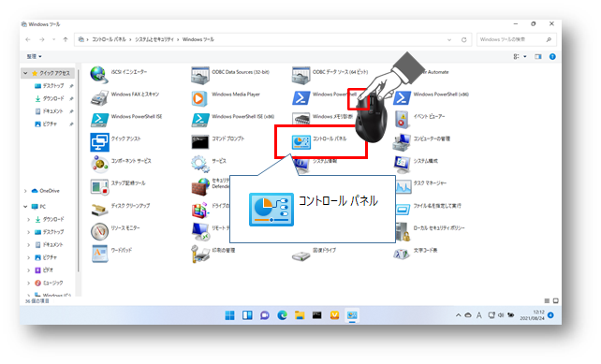Collapse the クイック アクセス tree node
This screenshot has height=364, width=601.
25,73
